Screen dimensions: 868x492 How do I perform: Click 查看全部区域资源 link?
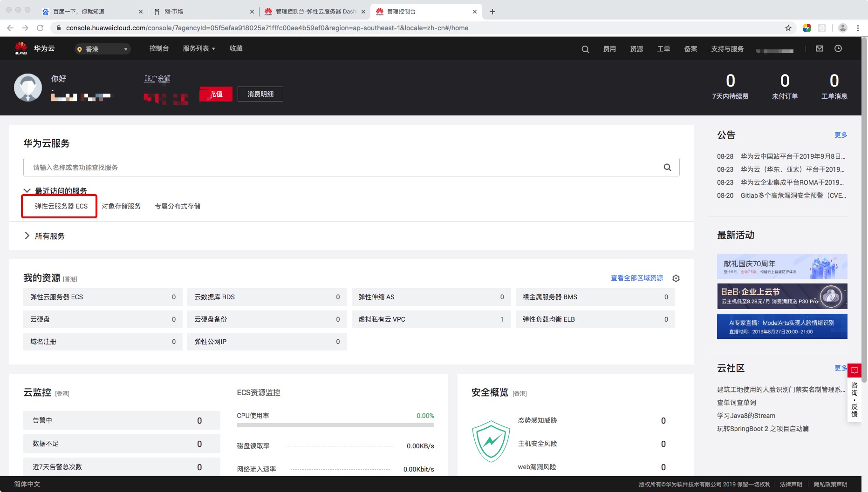coord(637,278)
